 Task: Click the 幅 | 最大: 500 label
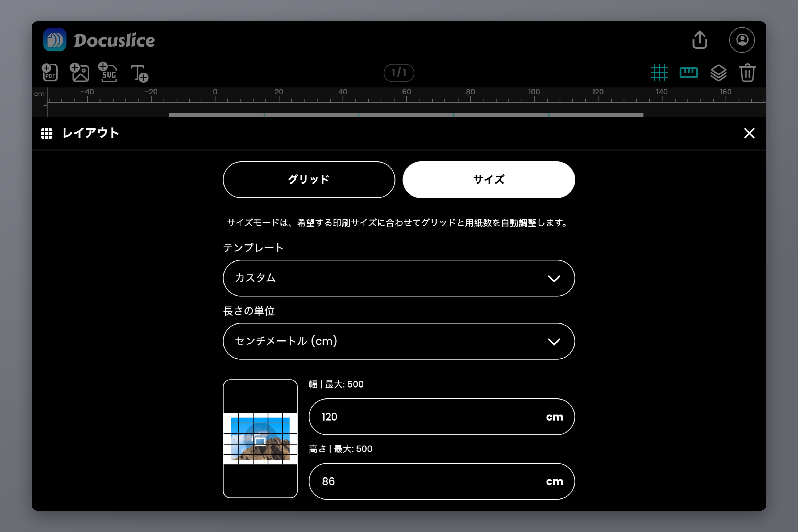click(336, 384)
